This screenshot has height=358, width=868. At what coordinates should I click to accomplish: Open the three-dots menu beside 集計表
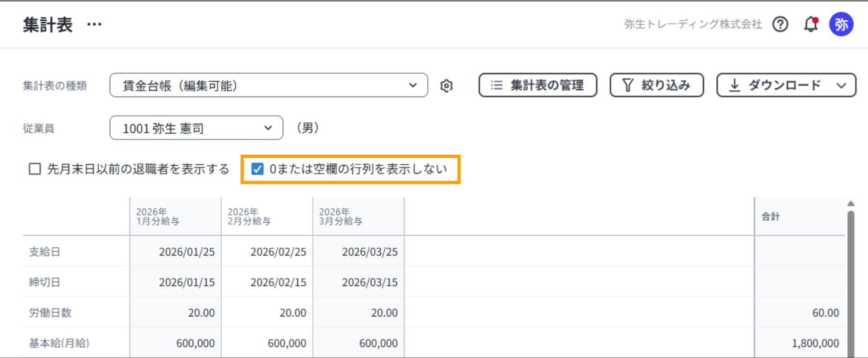click(94, 24)
